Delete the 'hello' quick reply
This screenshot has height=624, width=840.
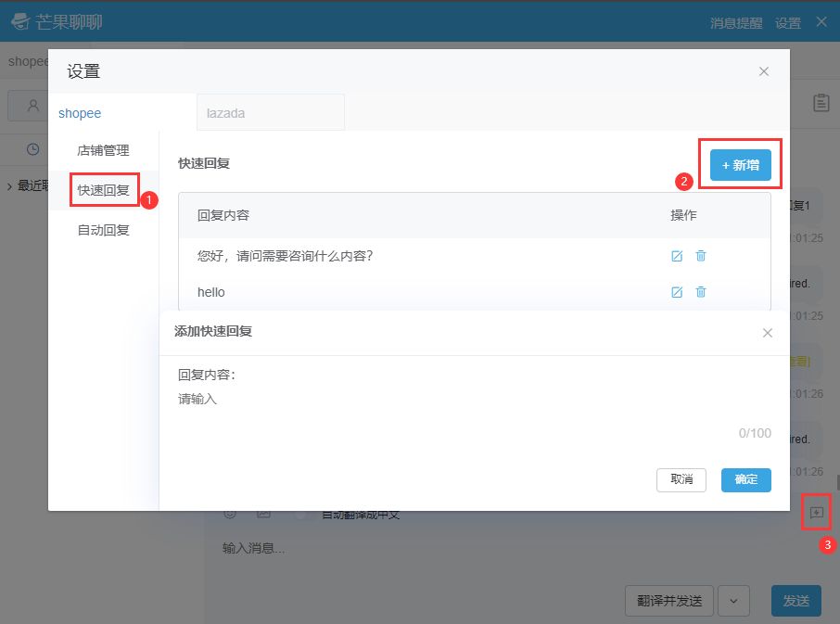click(x=701, y=292)
